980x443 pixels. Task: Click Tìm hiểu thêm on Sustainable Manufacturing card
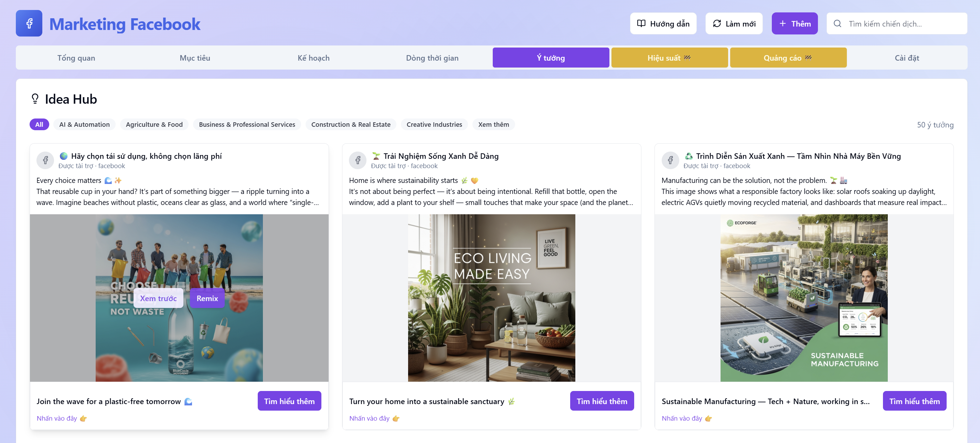click(915, 401)
